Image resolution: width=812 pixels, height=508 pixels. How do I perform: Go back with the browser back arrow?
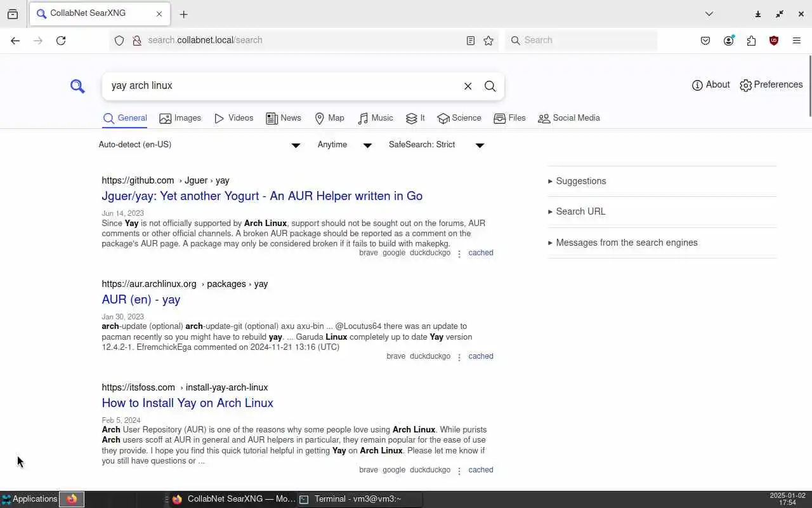pos(15,41)
